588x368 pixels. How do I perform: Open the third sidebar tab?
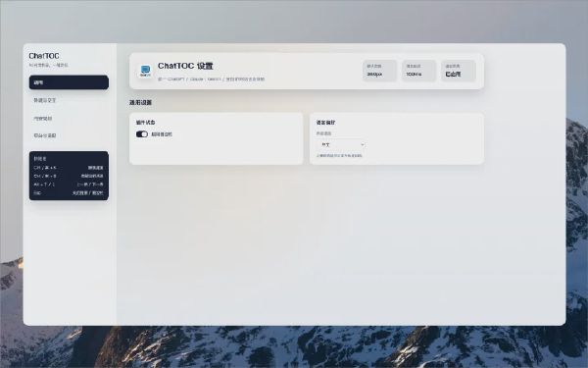point(69,119)
